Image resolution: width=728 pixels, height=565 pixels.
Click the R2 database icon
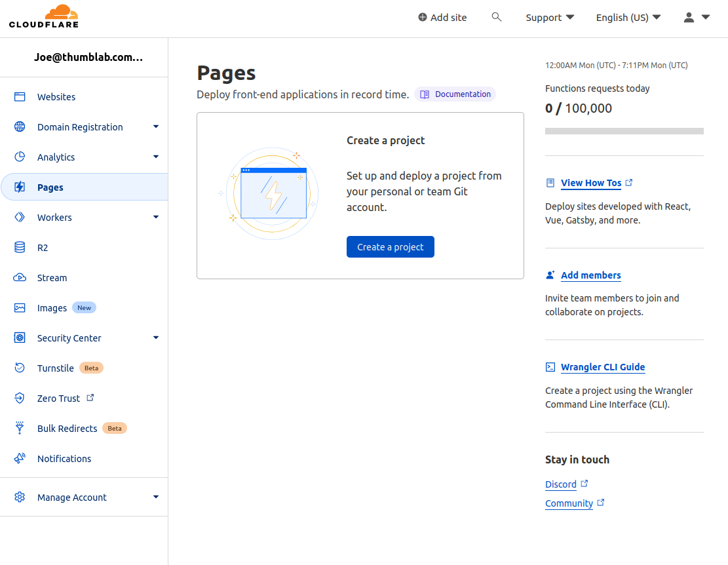tap(20, 248)
